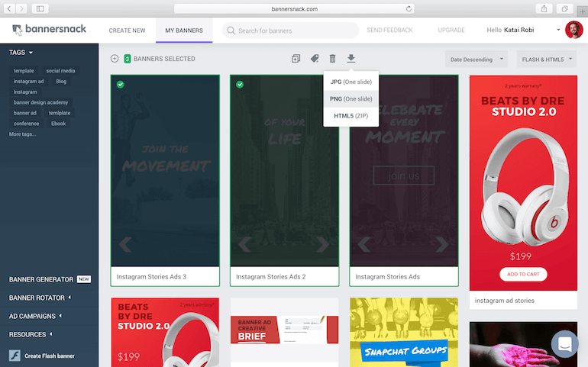
Task: Click the 'Instagram Stories Ads 3' title
Action: pyautogui.click(x=151, y=277)
